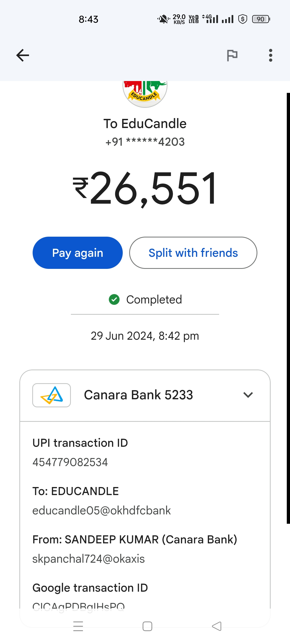Tap the To EduCandle recipient name
290x644 pixels.
coord(145,124)
